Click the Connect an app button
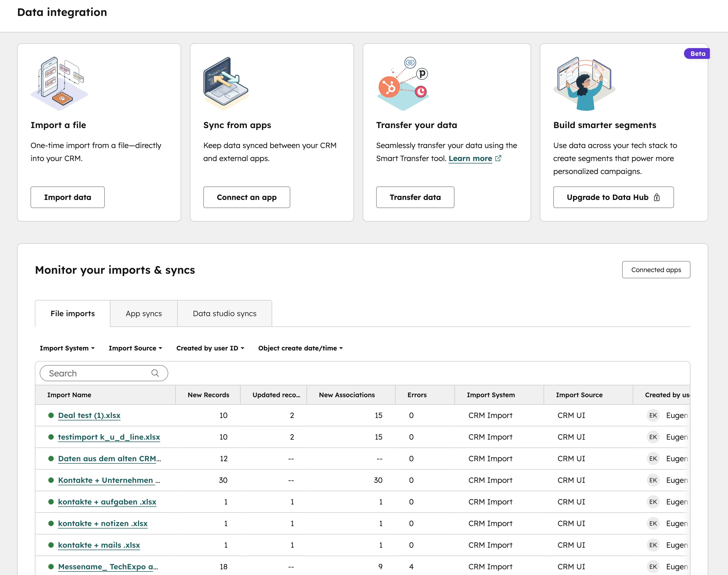 [x=247, y=197]
